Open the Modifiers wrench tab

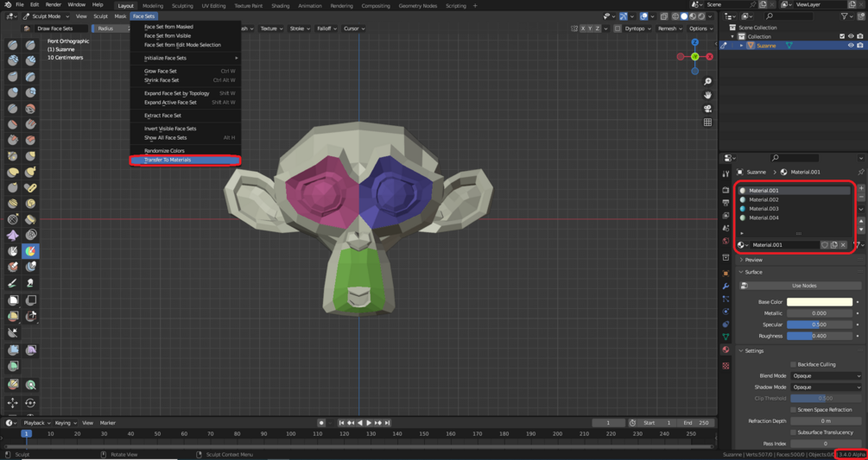point(725,286)
